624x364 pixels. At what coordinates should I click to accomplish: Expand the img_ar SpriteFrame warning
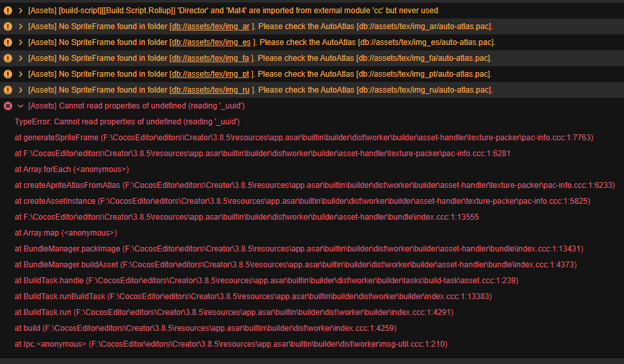coord(21,26)
